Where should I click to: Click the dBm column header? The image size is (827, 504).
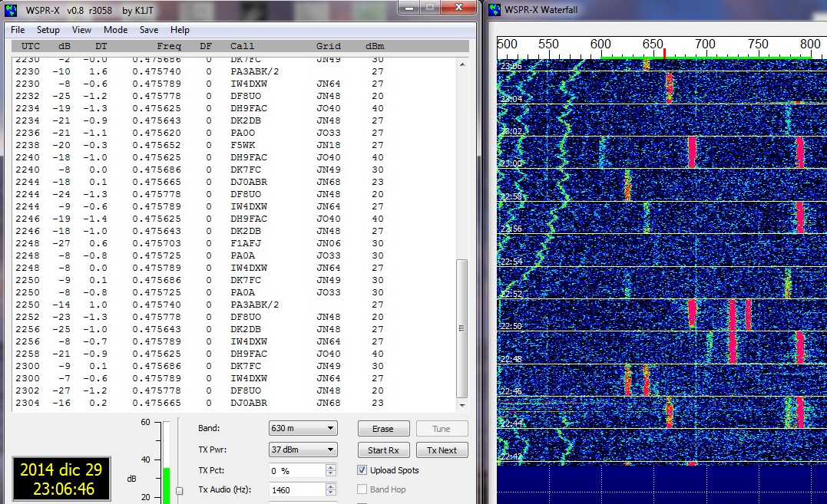pos(375,46)
